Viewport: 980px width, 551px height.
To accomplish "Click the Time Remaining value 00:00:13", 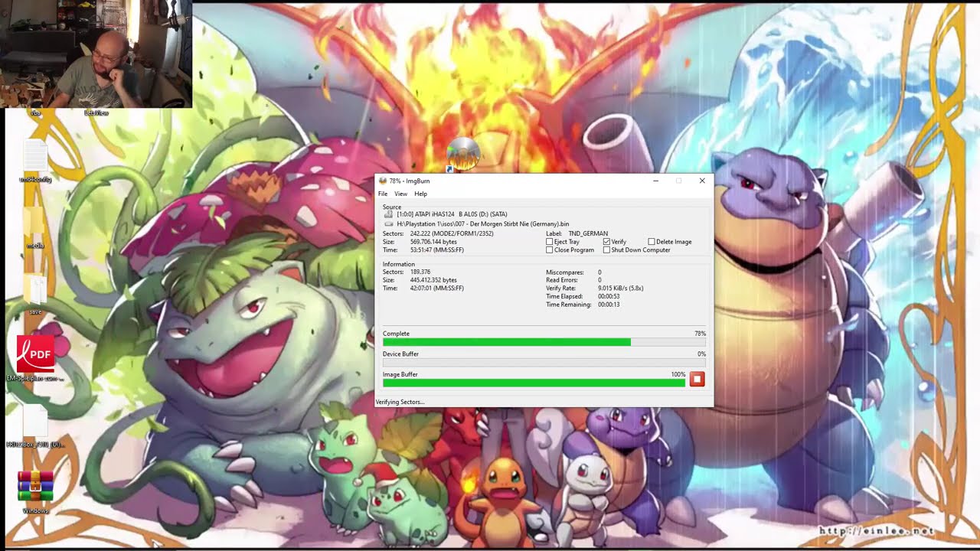I will point(609,305).
